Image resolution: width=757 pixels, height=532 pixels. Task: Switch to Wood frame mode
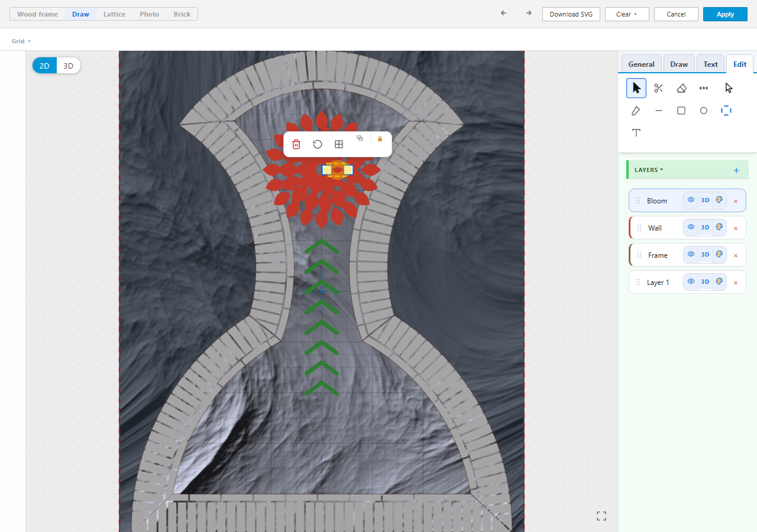tap(37, 14)
